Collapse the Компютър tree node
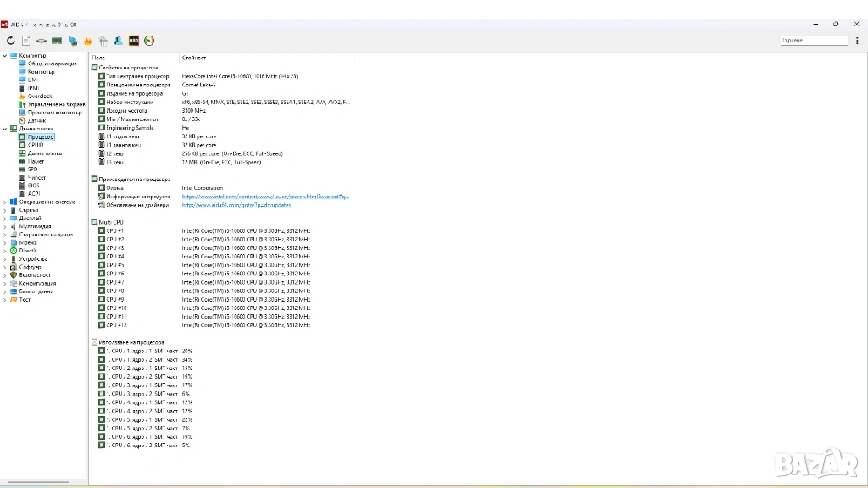 (4, 56)
